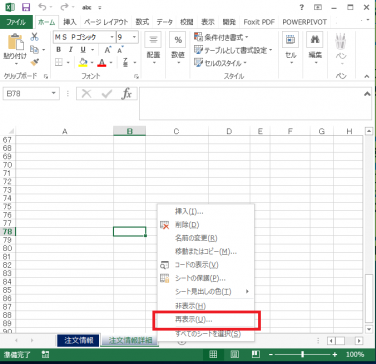Open the 挿入 ribbon tab
This screenshot has width=376, height=364.
click(x=70, y=22)
